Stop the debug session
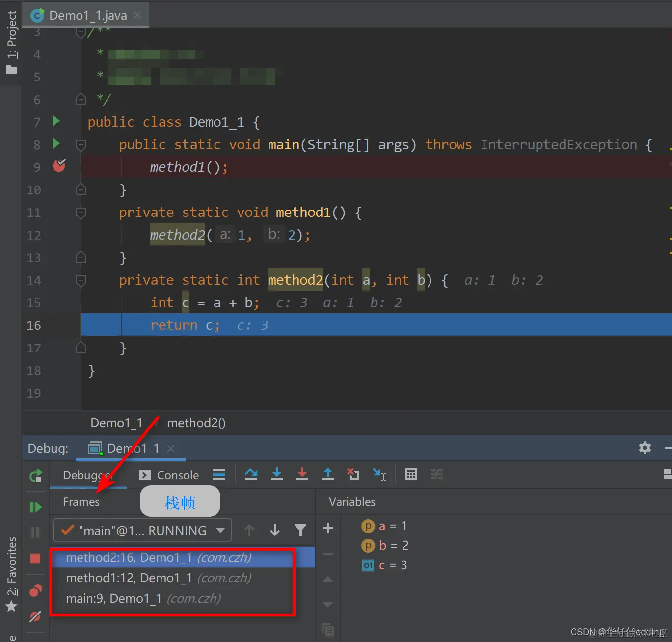The image size is (672, 642). tap(35, 559)
